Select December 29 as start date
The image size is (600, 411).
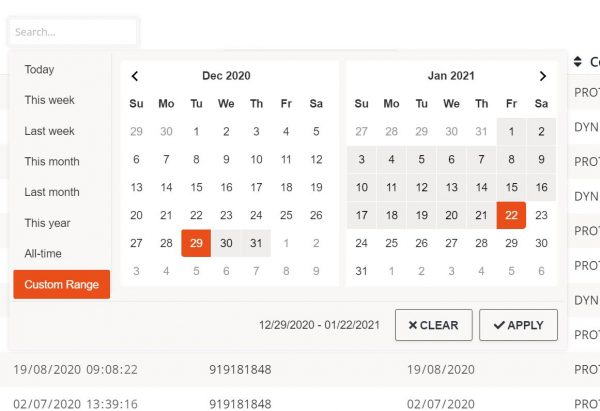(196, 243)
